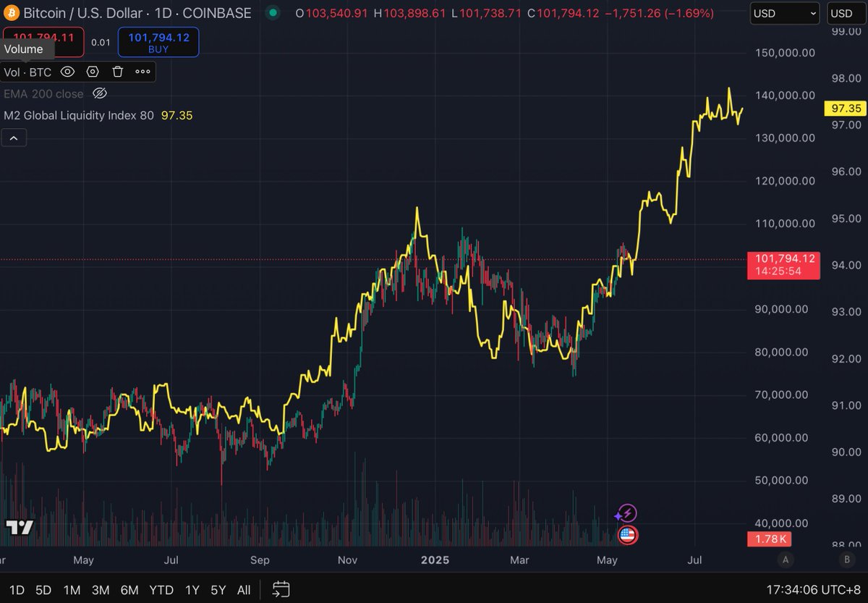Click the blue BUY button
Screen dimensions: 868x603
click(158, 42)
